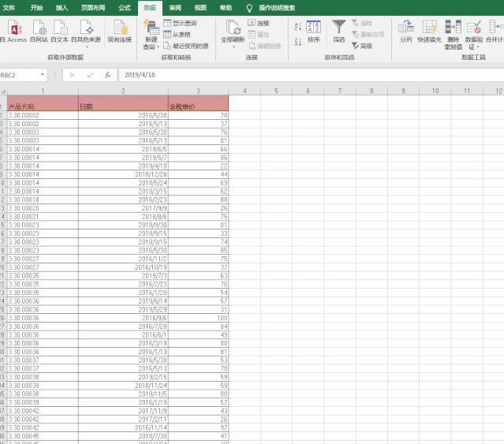Click the cell with product code 3.30.00039

(x=43, y=402)
